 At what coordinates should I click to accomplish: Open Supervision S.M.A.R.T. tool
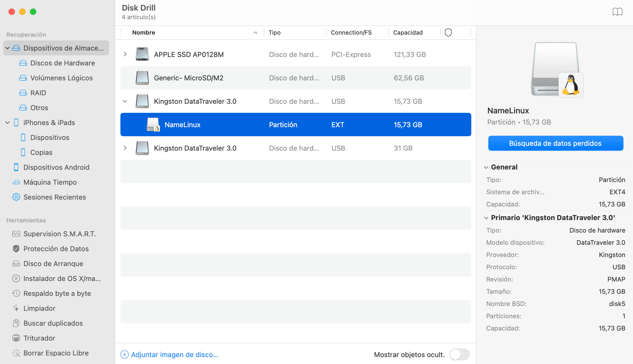click(59, 234)
